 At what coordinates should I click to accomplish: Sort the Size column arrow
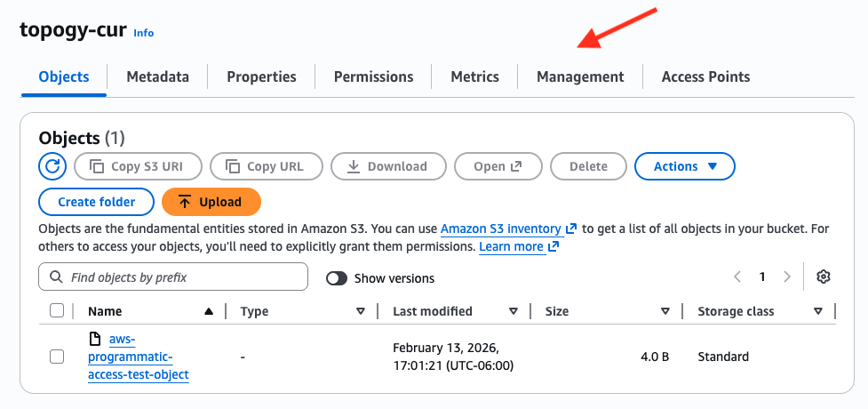tap(665, 311)
